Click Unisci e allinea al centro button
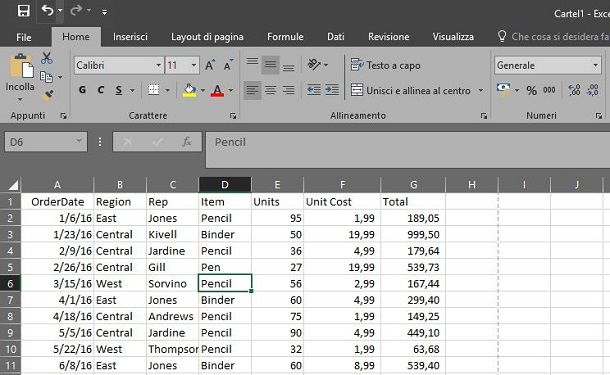The height and width of the screenshot is (375, 610). pyautogui.click(x=411, y=90)
